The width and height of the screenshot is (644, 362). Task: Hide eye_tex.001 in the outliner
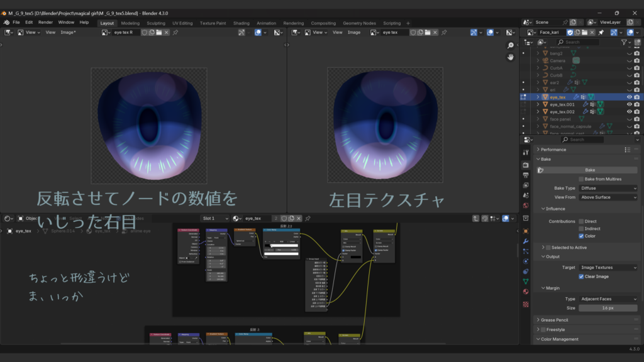pyautogui.click(x=629, y=104)
